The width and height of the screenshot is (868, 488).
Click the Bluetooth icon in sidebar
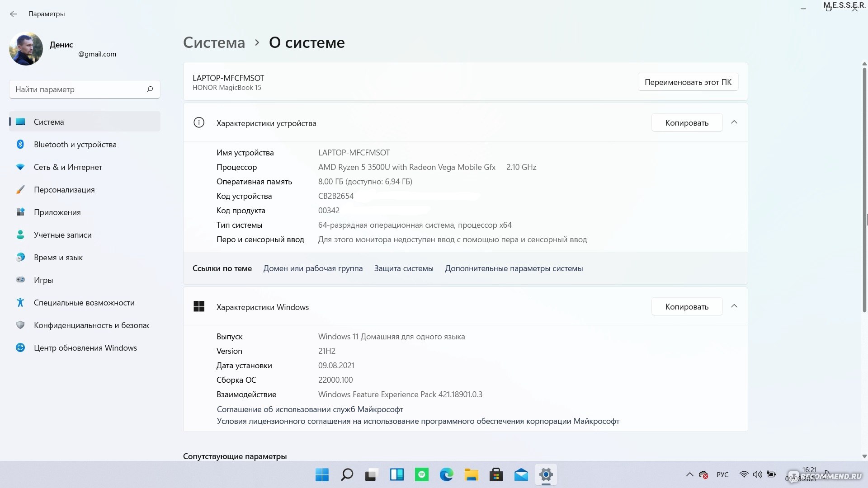pos(20,144)
